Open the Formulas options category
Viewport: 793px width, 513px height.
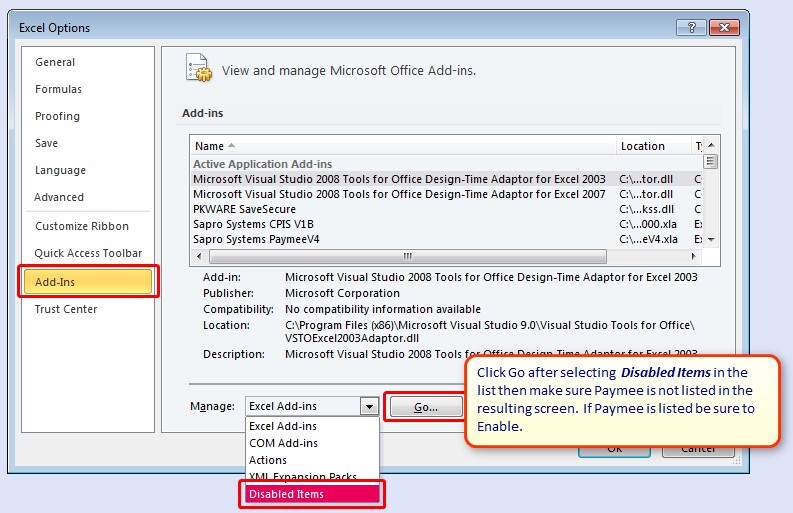(x=58, y=89)
